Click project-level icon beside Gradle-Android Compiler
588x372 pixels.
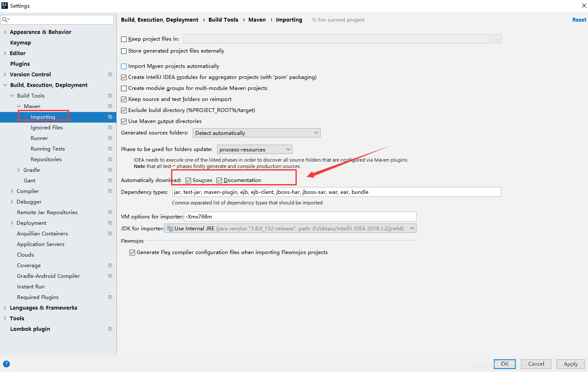tap(110, 276)
